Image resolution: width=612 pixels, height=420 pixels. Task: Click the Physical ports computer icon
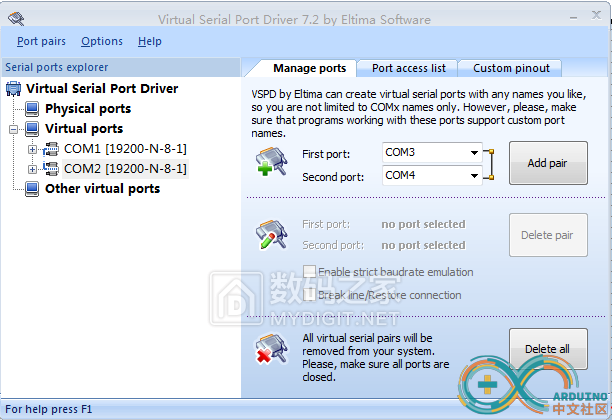coord(32,109)
